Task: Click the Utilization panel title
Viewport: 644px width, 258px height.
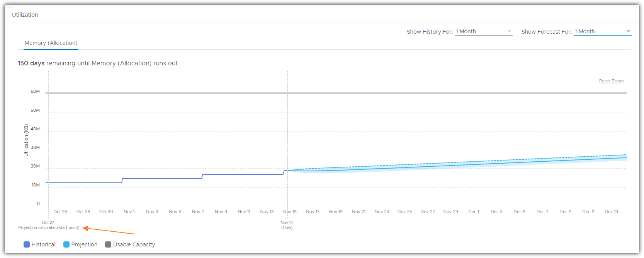Action: 25,15
